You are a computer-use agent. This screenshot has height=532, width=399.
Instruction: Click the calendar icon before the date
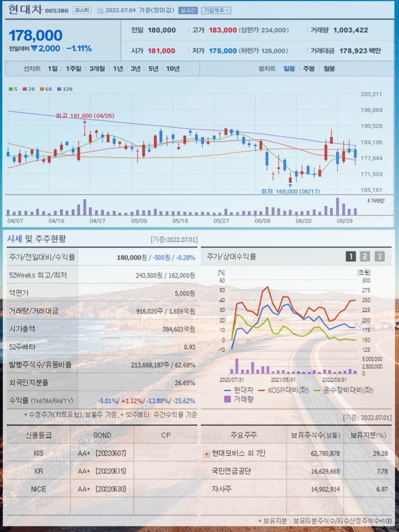[100, 10]
